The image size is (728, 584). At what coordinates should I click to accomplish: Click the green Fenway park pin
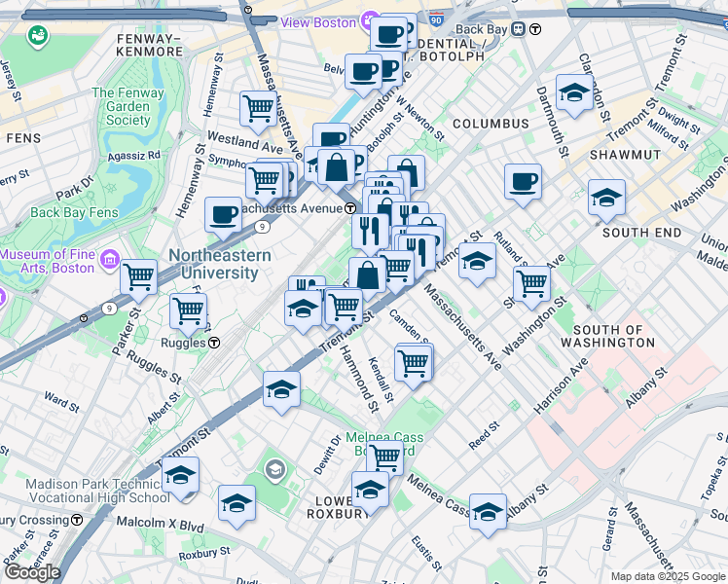pos(38,36)
